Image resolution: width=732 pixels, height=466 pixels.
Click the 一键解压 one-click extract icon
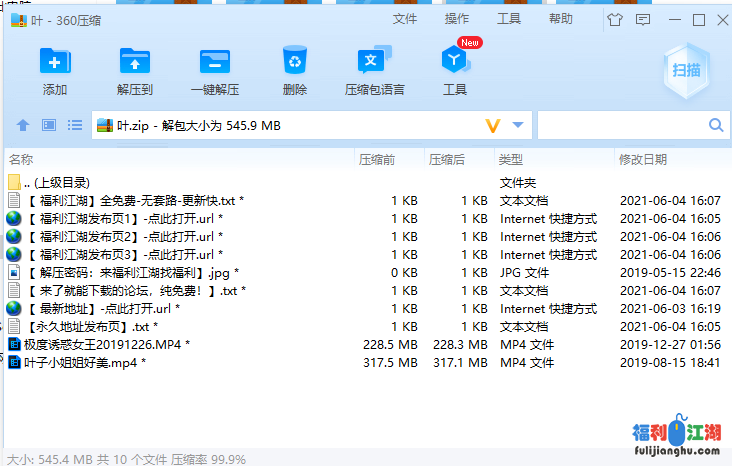coord(214,62)
